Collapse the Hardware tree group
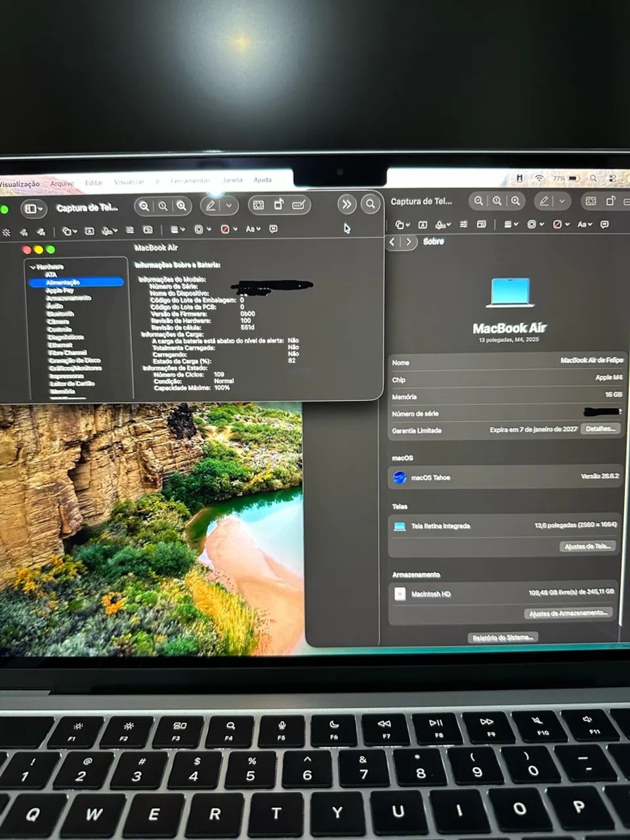 coord(33,267)
